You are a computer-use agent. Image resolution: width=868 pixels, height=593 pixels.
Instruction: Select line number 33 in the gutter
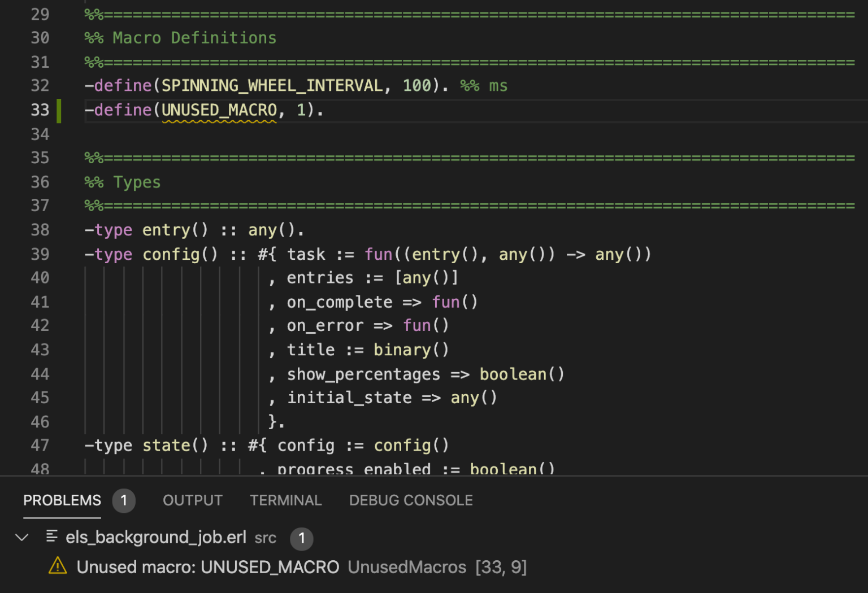pos(40,110)
